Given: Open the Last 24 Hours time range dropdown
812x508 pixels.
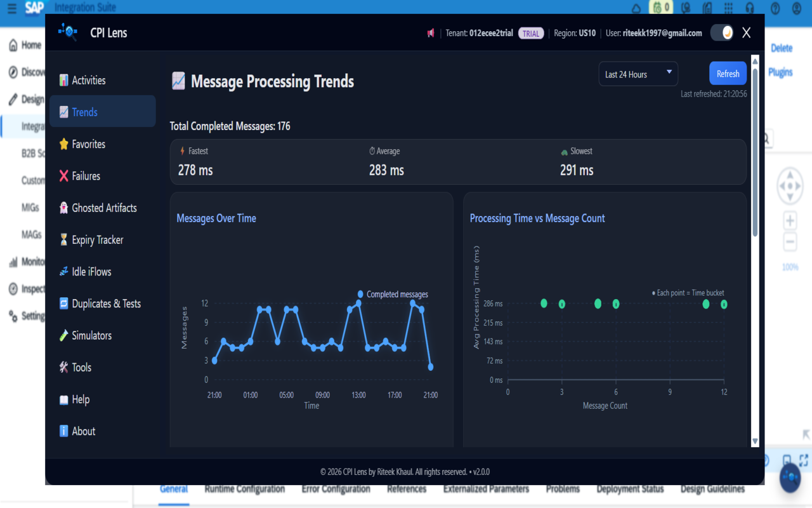Looking at the screenshot, I should pyautogui.click(x=638, y=74).
